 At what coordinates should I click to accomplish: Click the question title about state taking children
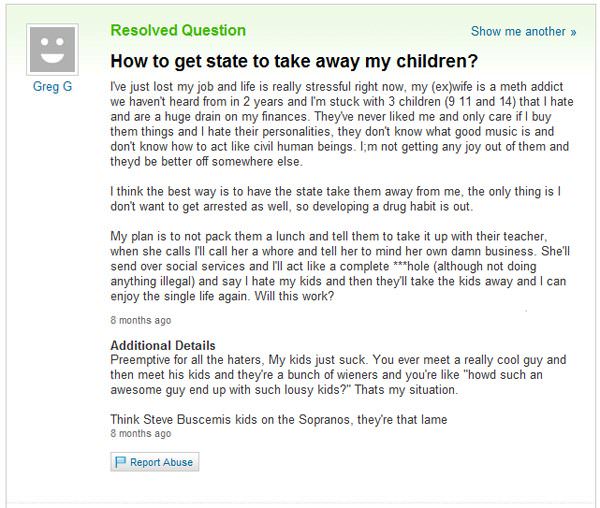coord(295,59)
